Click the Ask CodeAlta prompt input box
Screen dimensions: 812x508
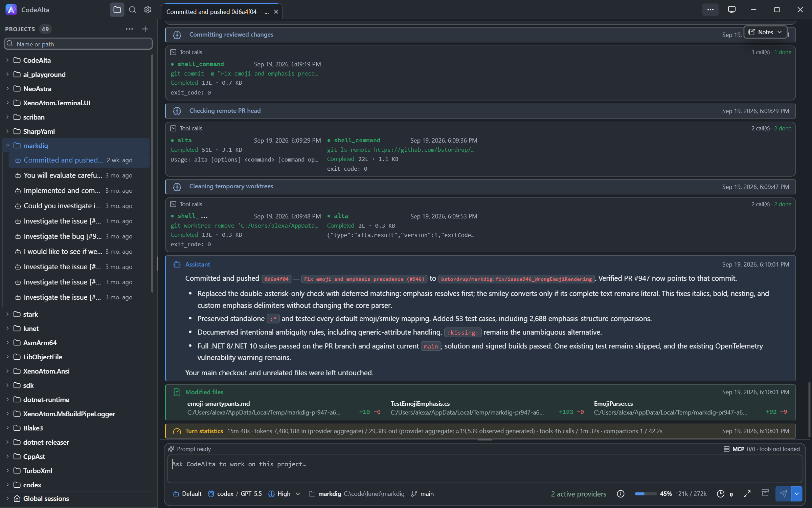coord(484,469)
